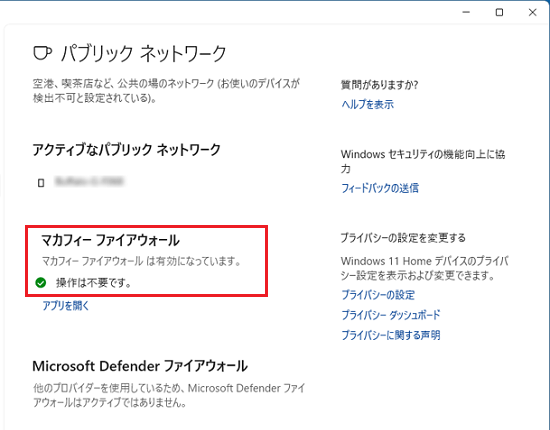Click the Windows セキュリティの機能向上に協力 text
This screenshot has width=550, height=430.
pos(423,161)
